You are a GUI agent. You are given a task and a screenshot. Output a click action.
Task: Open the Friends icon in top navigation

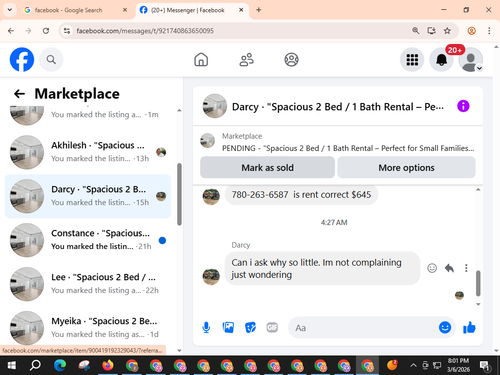[246, 60]
